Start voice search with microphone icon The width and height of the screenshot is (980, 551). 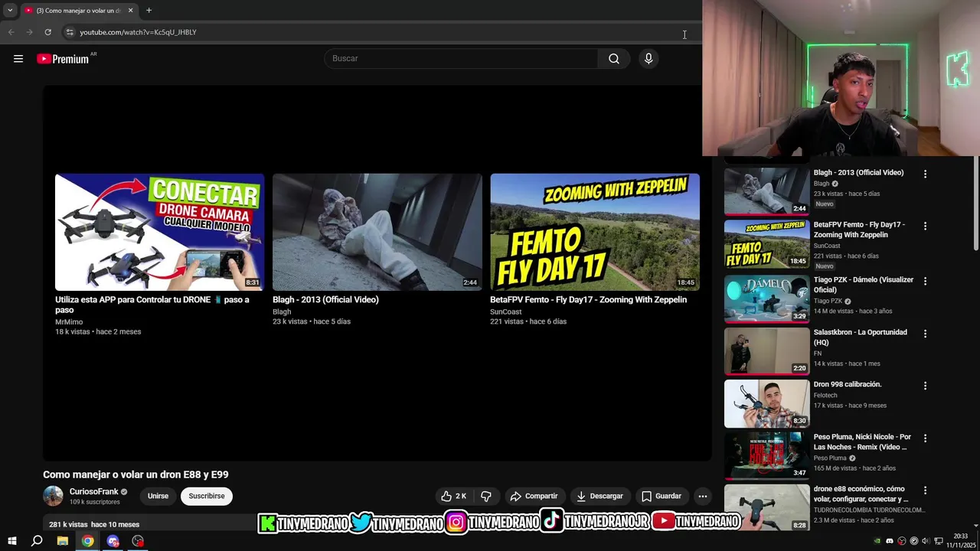point(648,59)
